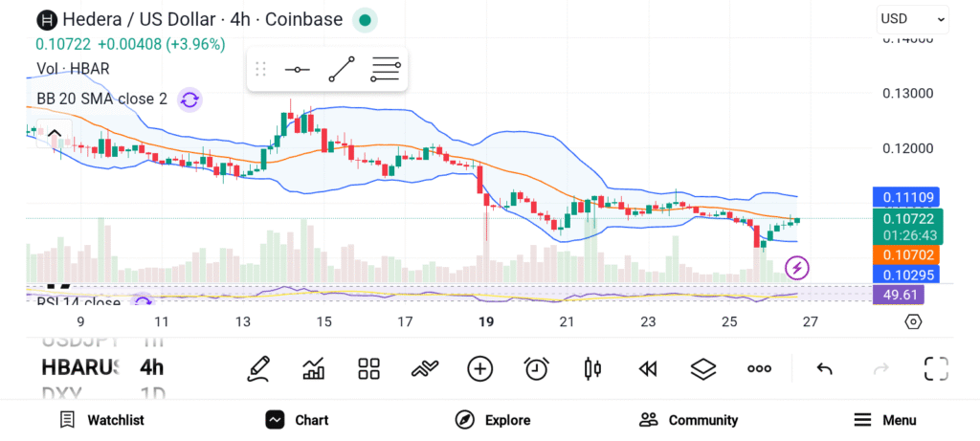The height and width of the screenshot is (441, 980).
Task: Open the drawing tools pencil icon
Action: (257, 368)
